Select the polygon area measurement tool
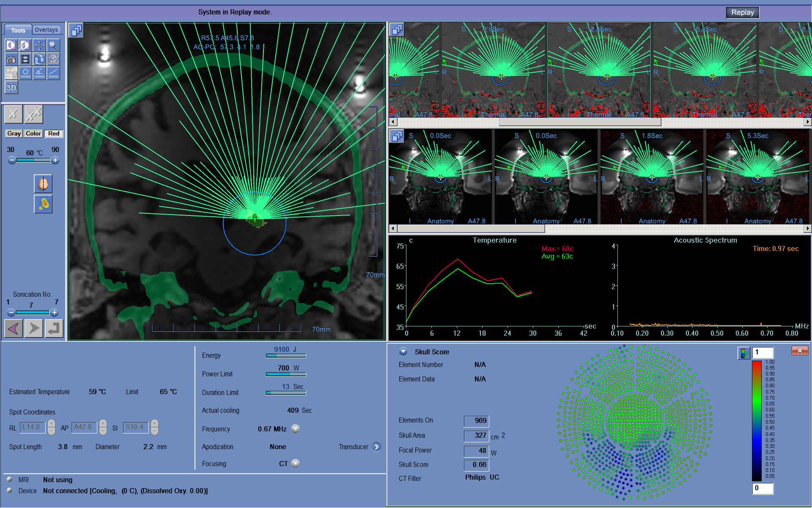Viewport: 812px width, 508px height. pos(25,73)
